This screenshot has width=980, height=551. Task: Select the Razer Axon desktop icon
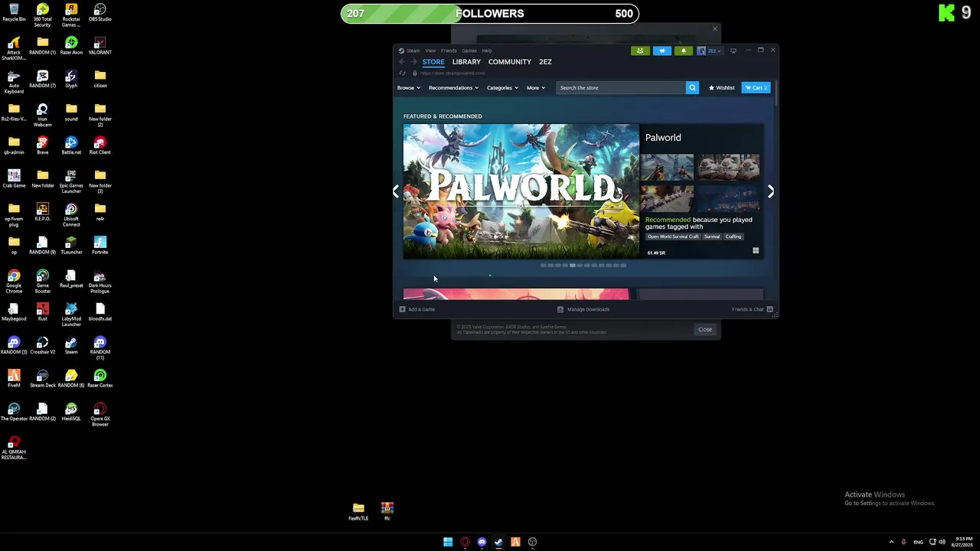tap(71, 46)
